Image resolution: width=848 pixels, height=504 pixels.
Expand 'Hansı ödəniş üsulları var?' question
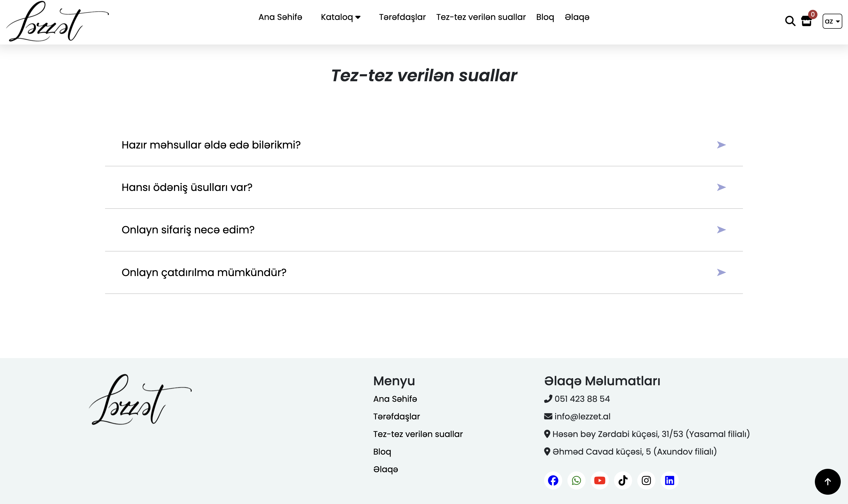coord(187,188)
